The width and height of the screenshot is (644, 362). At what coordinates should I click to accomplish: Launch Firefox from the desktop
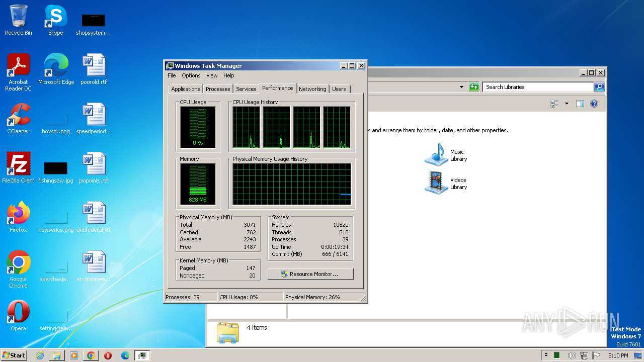(x=18, y=217)
